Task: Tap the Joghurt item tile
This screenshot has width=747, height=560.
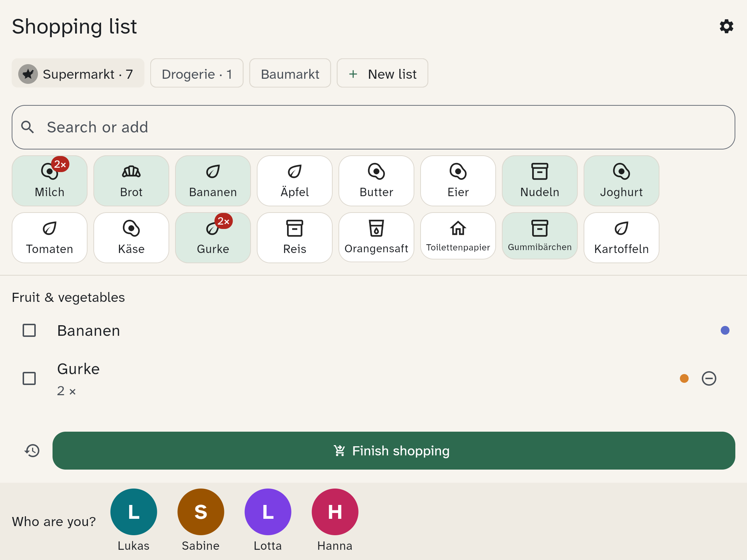Action: point(622,181)
